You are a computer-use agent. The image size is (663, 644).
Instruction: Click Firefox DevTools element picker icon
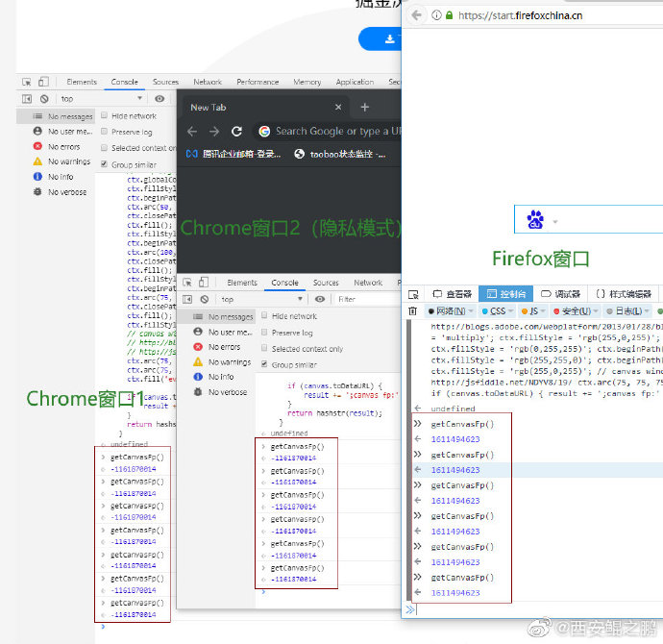(x=413, y=294)
